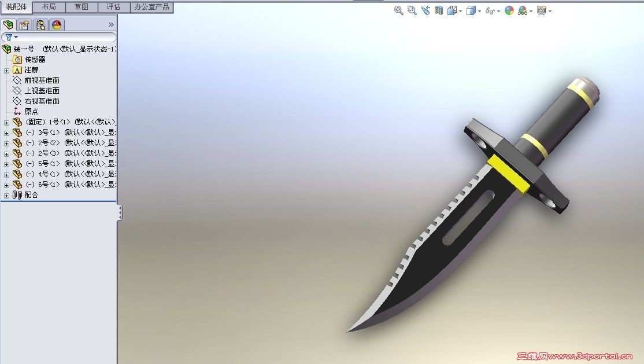Click the part icon of 6号<1>
The width and height of the screenshot is (644, 364).
[17, 184]
